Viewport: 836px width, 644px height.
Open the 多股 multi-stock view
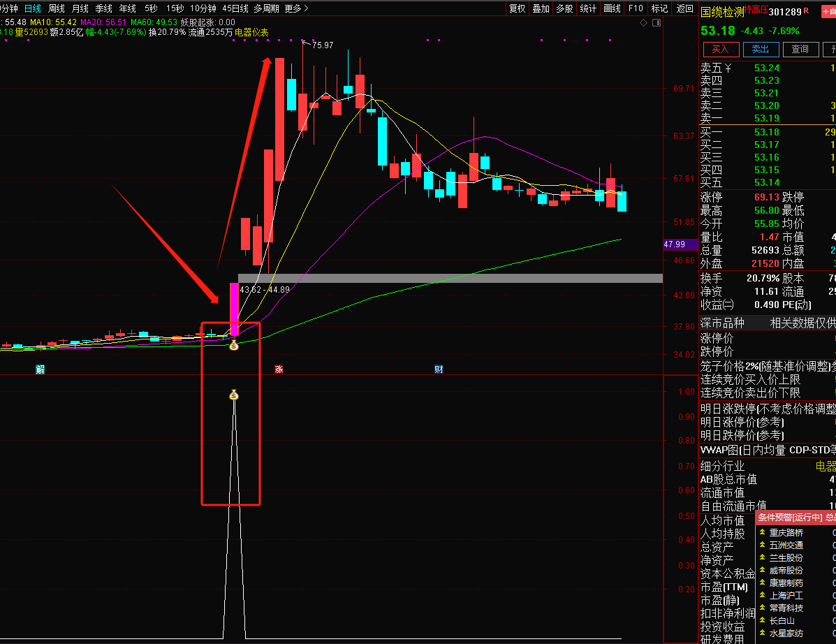coord(564,8)
